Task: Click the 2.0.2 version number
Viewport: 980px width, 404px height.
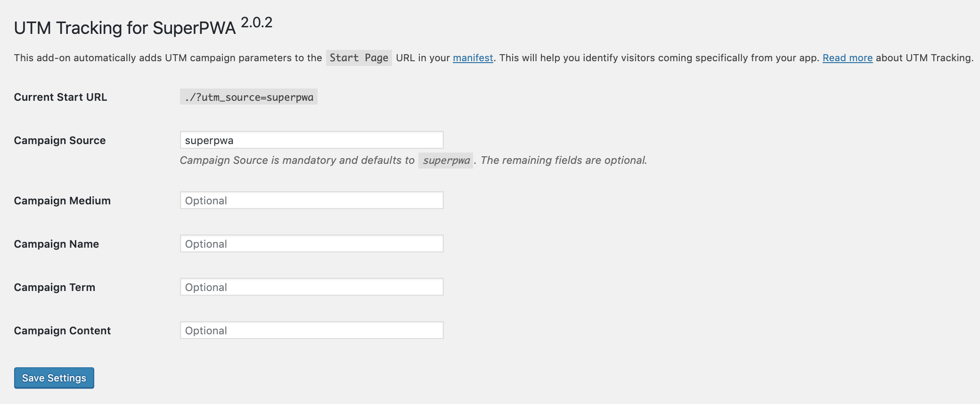Action: (x=256, y=23)
